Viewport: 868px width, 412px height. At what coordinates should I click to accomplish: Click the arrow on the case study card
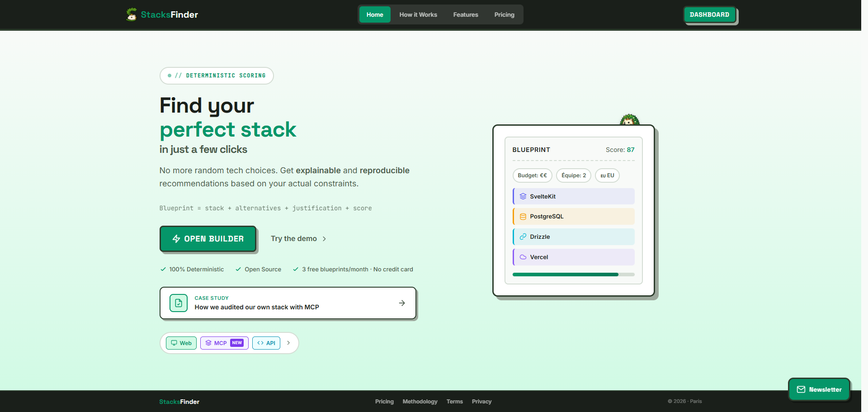pyautogui.click(x=402, y=303)
